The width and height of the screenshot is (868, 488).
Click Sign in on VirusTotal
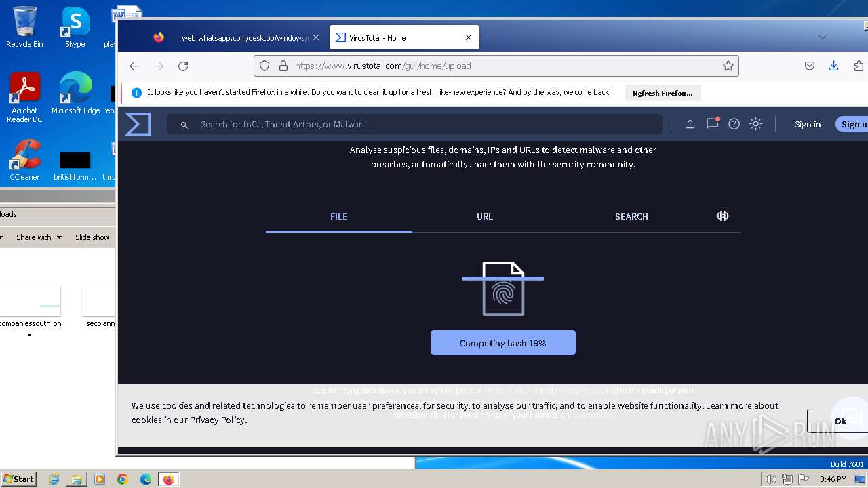click(x=808, y=124)
